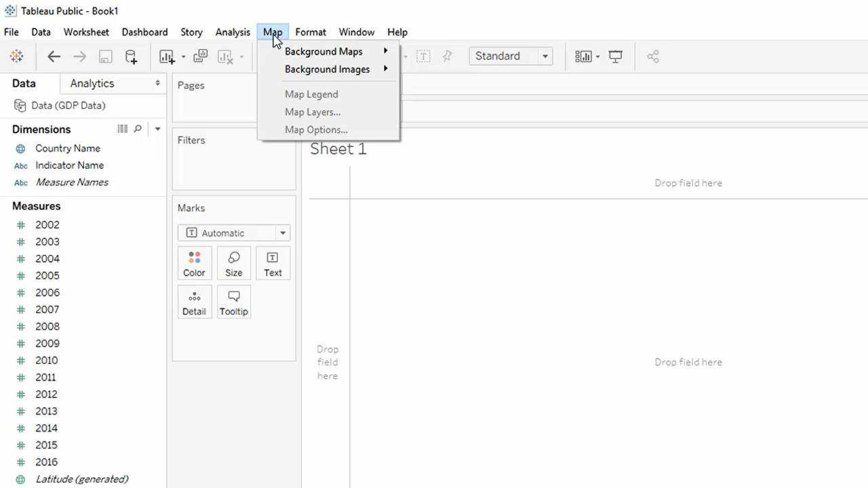The image size is (868, 488).
Task: Click the New worksheet toolbar icon
Action: point(167,57)
